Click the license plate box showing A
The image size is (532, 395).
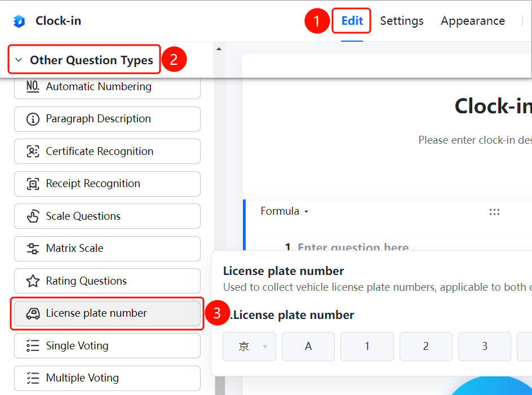pyautogui.click(x=308, y=347)
